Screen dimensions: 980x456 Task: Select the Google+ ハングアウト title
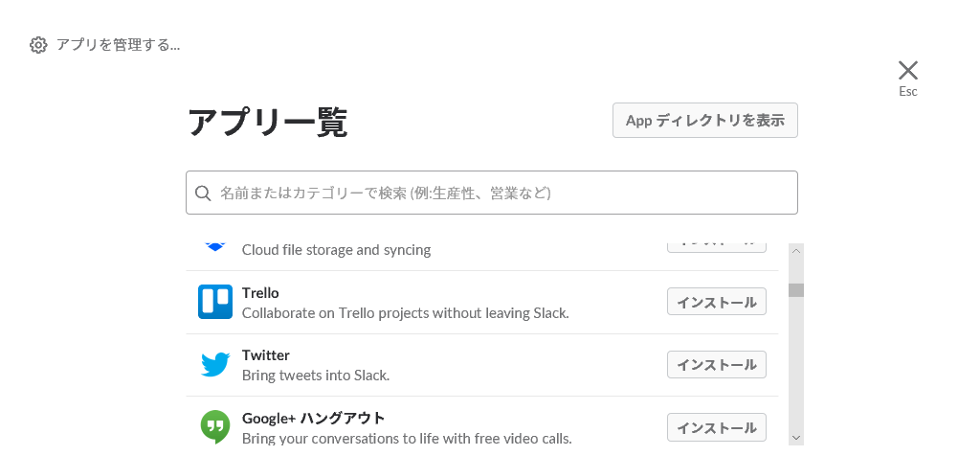coord(313,418)
